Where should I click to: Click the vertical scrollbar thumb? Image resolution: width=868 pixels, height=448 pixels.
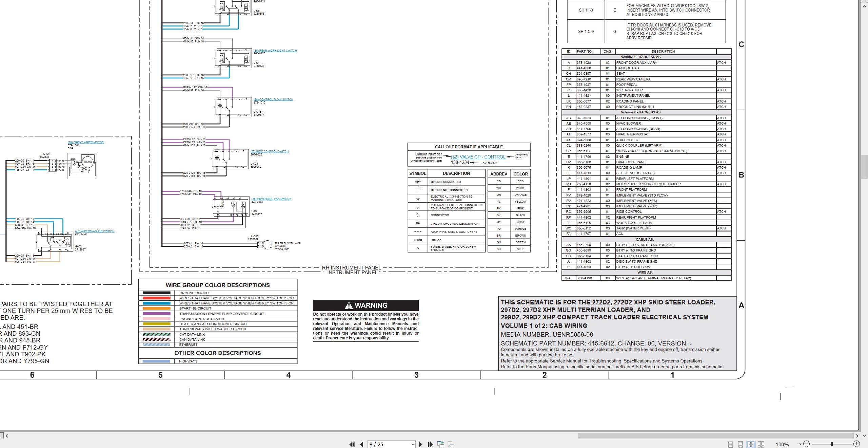tap(864, 167)
